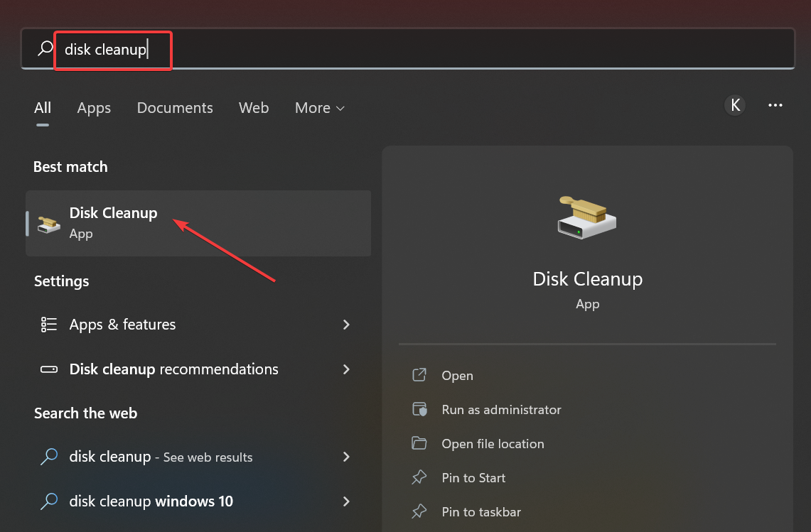Select the Web filter tab

(x=254, y=108)
